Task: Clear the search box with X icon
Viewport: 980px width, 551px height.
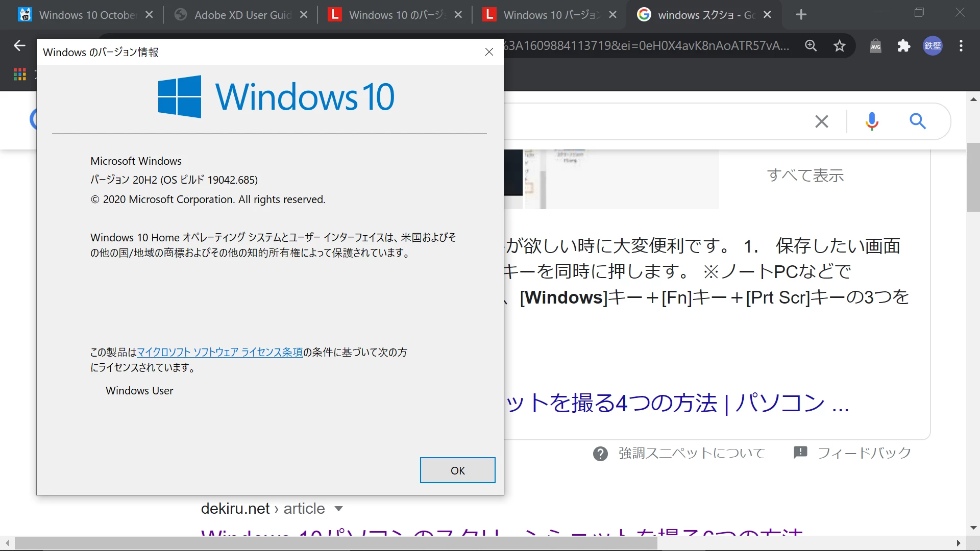Action: (x=822, y=121)
